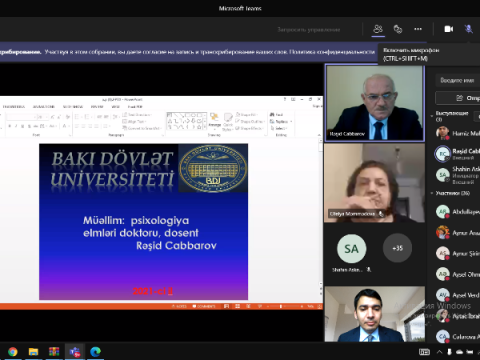Click the Arrange button in PowerPoint ribbon

click(x=214, y=121)
